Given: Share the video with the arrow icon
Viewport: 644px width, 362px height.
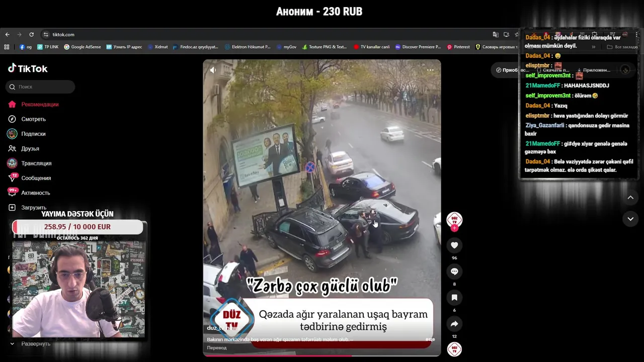Looking at the screenshot, I should [454, 323].
